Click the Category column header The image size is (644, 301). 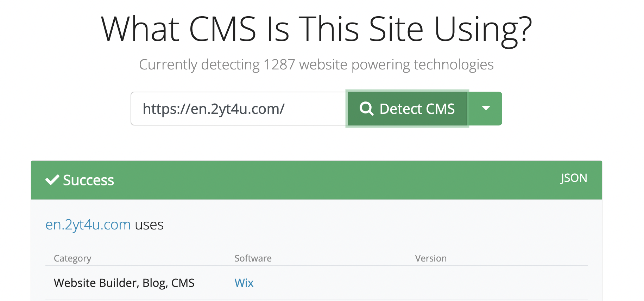72,258
